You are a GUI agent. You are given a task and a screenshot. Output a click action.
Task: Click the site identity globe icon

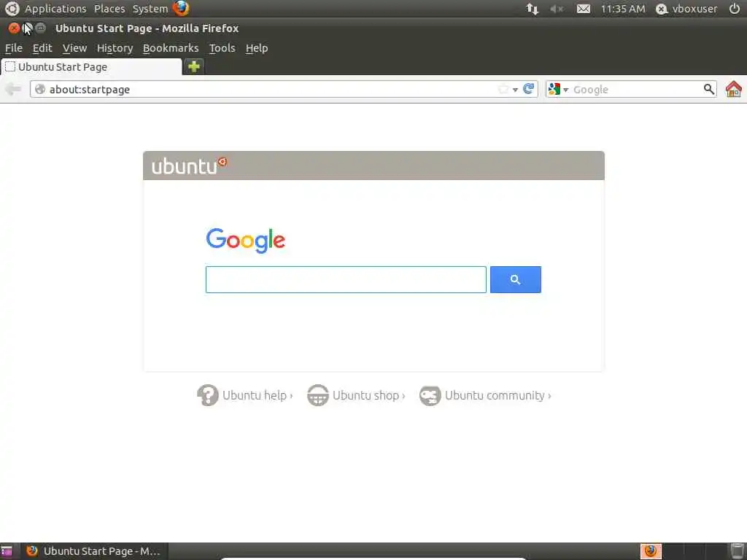40,89
